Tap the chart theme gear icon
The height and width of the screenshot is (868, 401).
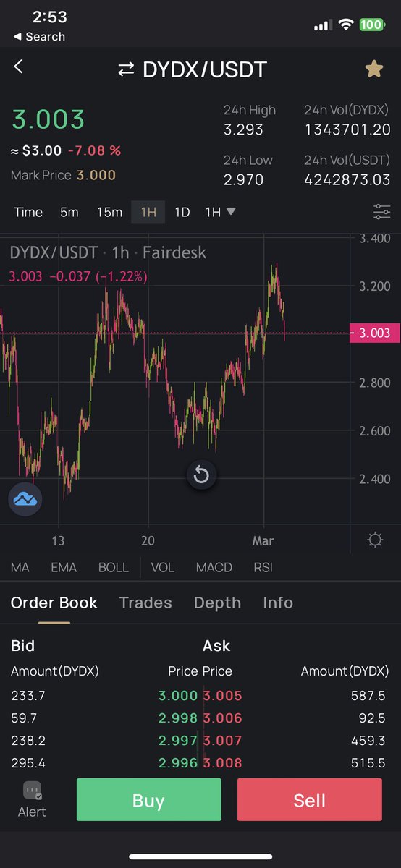pyautogui.click(x=375, y=540)
